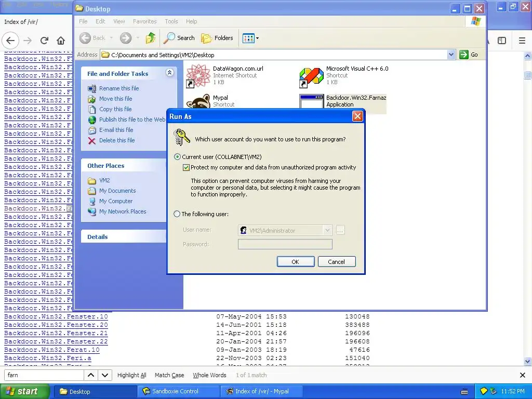
Task: Toggle Highlight All in find bar
Action: coord(131,375)
